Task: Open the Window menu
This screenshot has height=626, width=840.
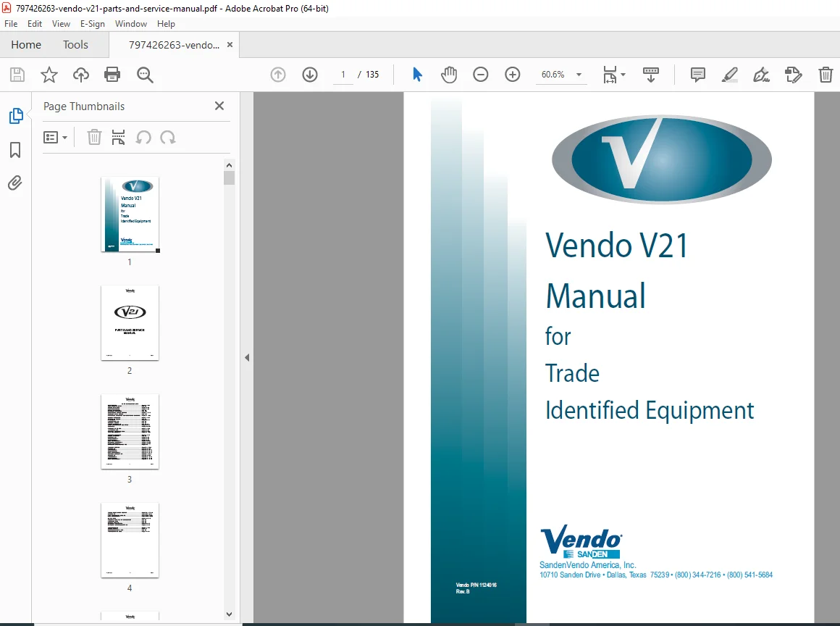Action: pos(131,24)
